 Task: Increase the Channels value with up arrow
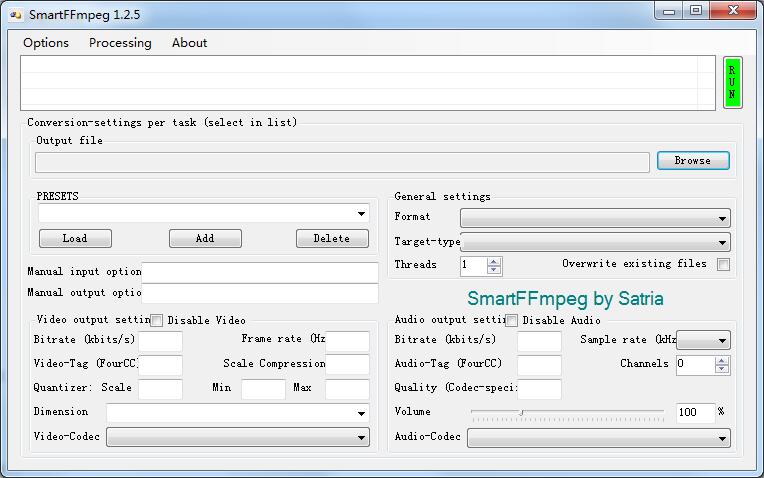pyautogui.click(x=722, y=361)
